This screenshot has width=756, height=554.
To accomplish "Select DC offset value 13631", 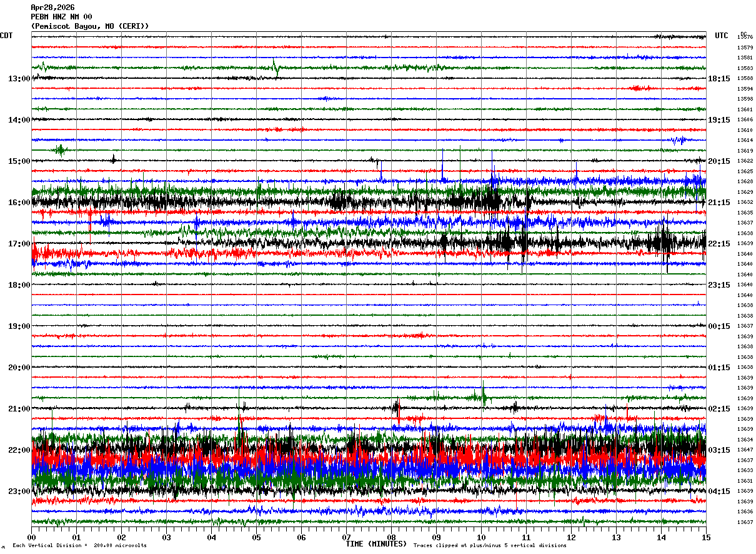I will (x=745, y=481).
